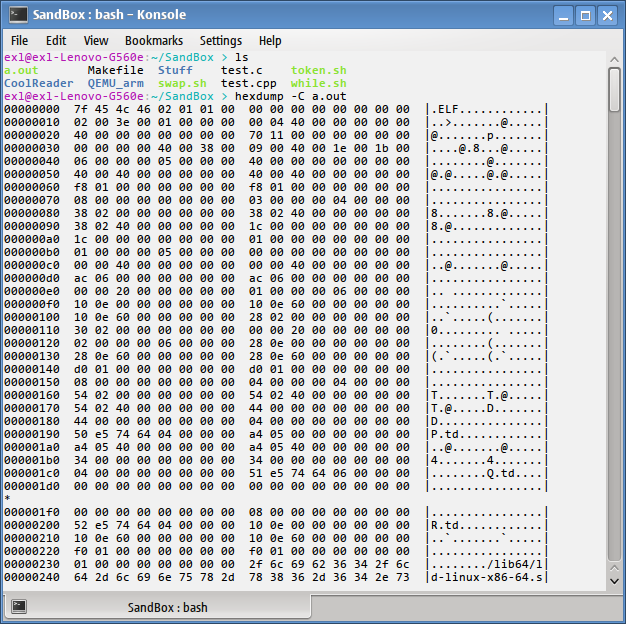Screen dimensions: 626x624
Task: Click the 'd-linux-x86-64.s' ASCII text
Action: (486, 578)
